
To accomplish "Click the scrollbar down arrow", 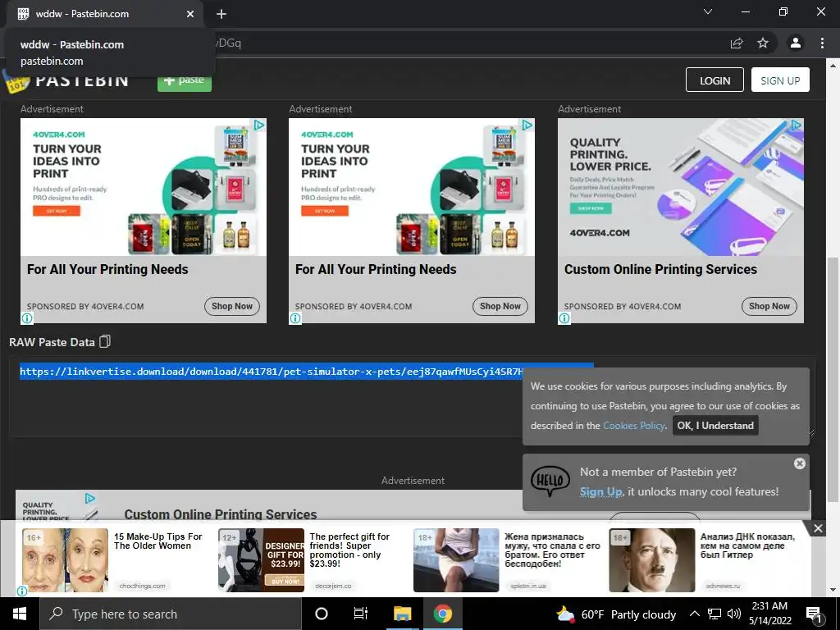I will [833, 591].
